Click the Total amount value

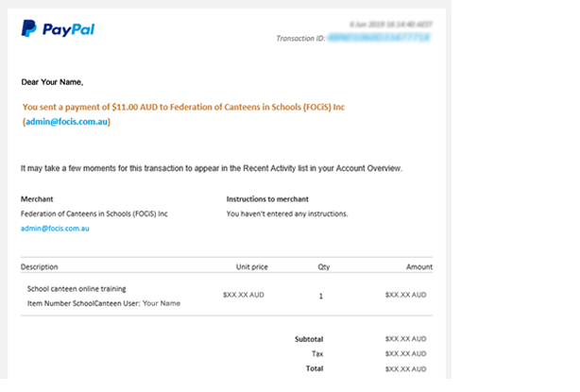[405, 367]
